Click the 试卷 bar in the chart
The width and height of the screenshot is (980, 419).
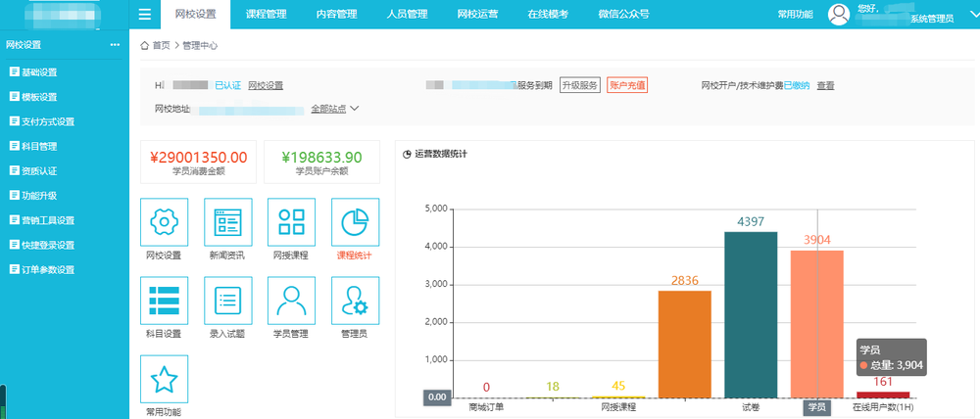751,315
